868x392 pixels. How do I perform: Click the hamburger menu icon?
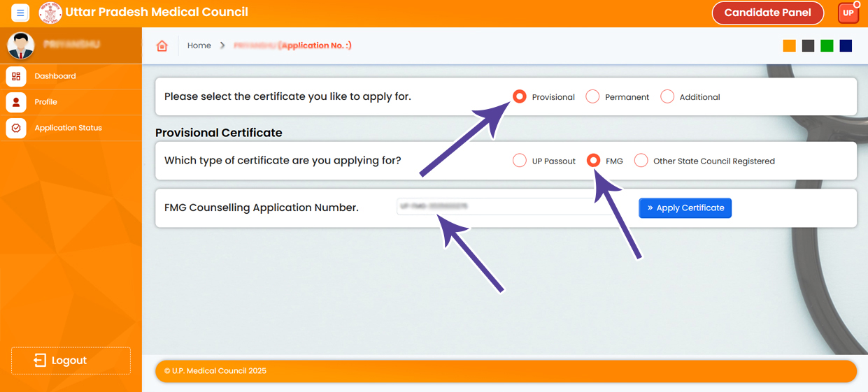coord(20,13)
